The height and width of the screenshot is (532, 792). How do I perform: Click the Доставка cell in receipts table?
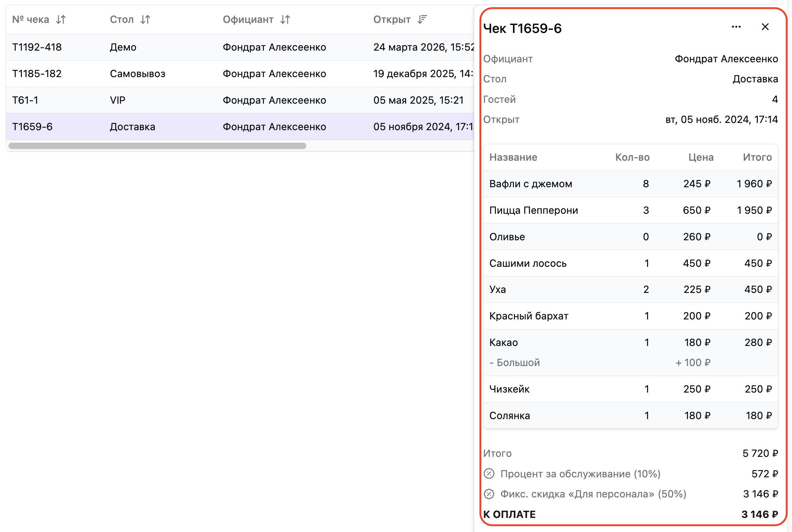132,127
